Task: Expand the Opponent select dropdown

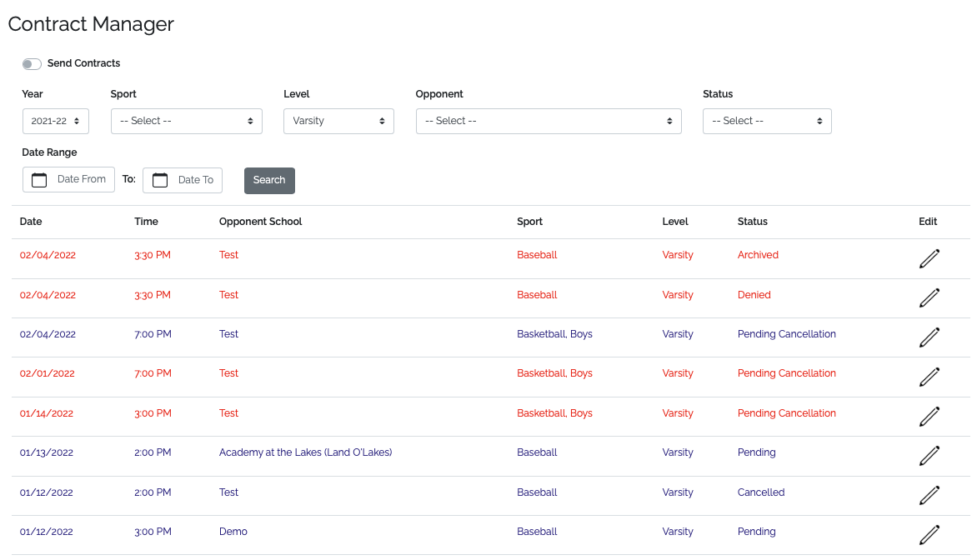Action: coord(548,121)
